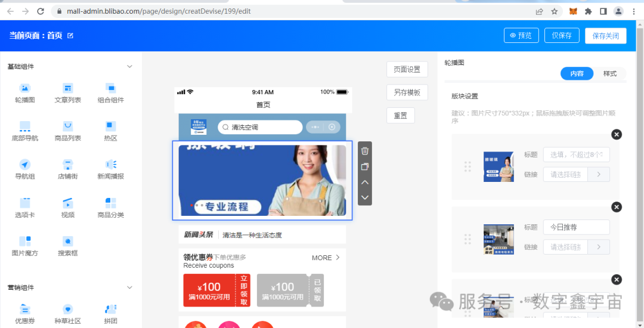Image resolution: width=644 pixels, height=328 pixels.
Task: Open MORE coupons arrow in preview
Action: tap(338, 258)
